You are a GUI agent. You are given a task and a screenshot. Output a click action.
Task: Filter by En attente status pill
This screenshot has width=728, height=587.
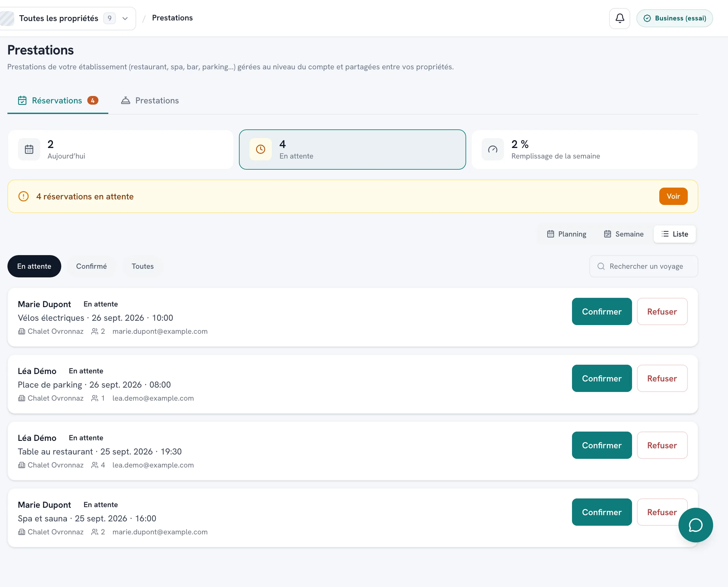tap(34, 266)
